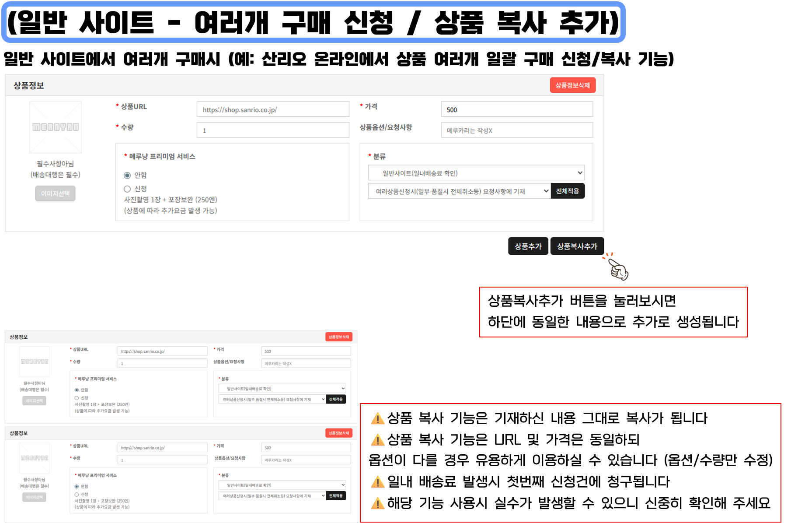Image resolution: width=812 pixels, height=523 pixels.
Task: Click the warning icon beside 일내 배송료 notice
Action: [377, 482]
